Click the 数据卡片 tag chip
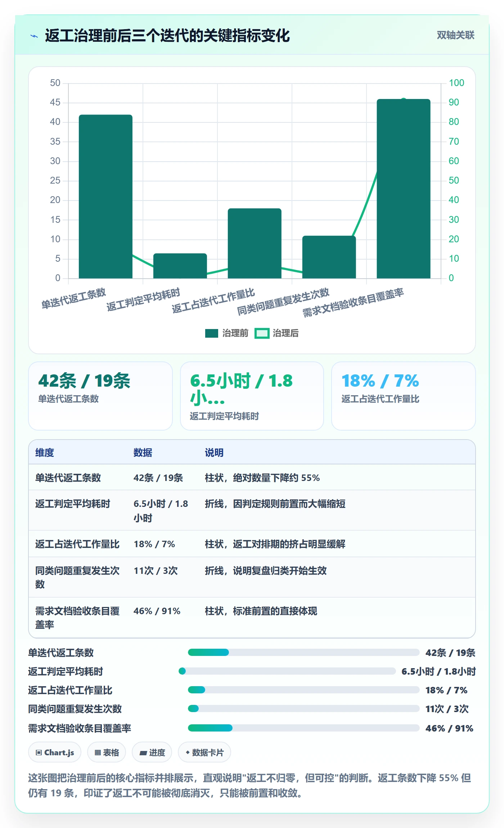This screenshot has width=504, height=828. (204, 752)
